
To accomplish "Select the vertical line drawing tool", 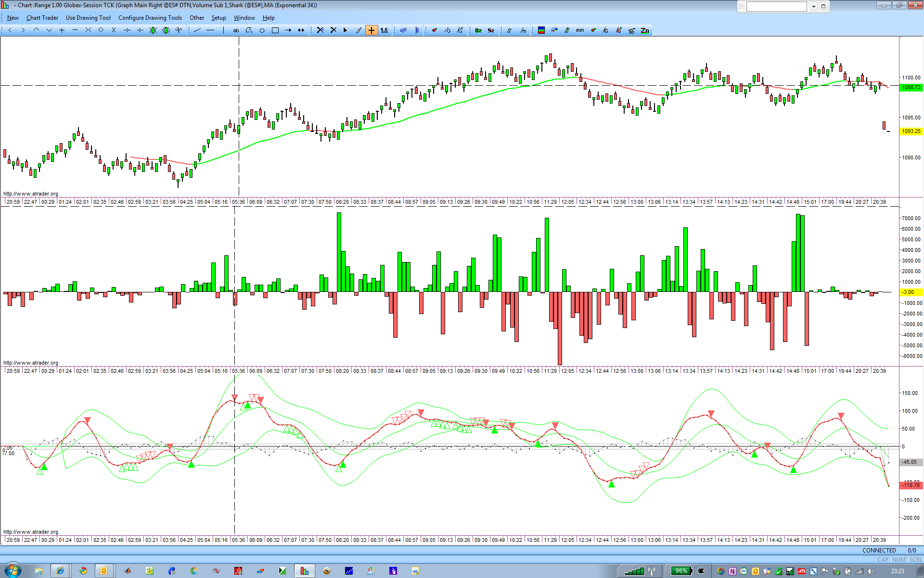I will 223,30.
